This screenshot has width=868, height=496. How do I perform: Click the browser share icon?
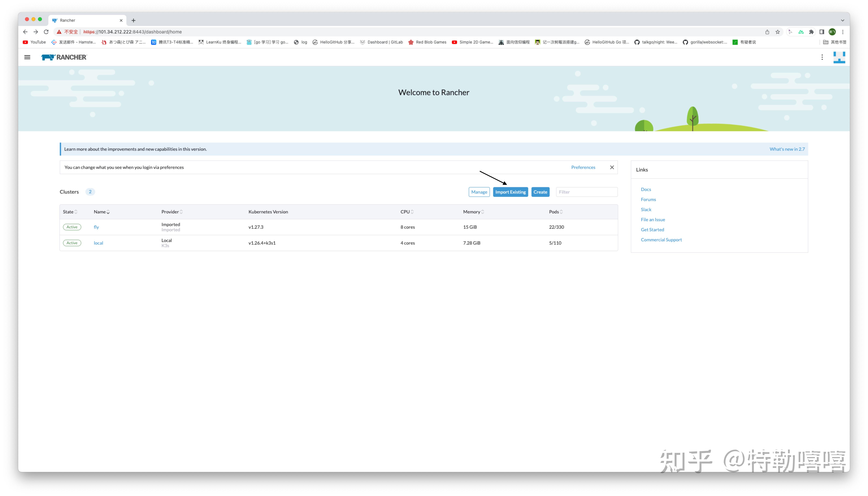pos(767,32)
